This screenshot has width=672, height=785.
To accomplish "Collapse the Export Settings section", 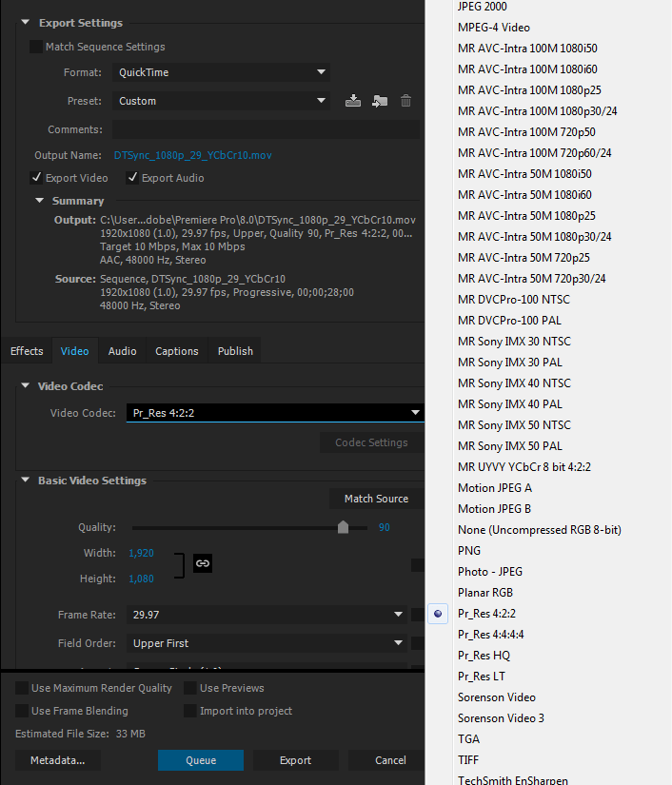I will point(26,23).
